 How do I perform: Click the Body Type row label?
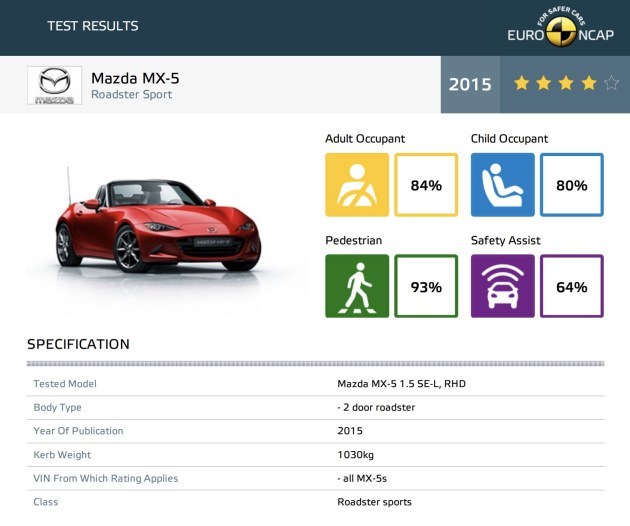[x=57, y=407]
